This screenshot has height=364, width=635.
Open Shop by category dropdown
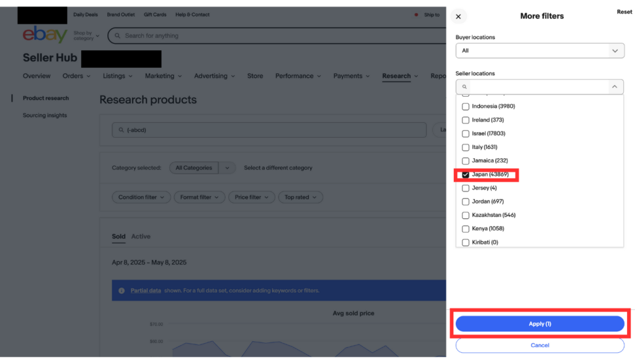tap(86, 35)
